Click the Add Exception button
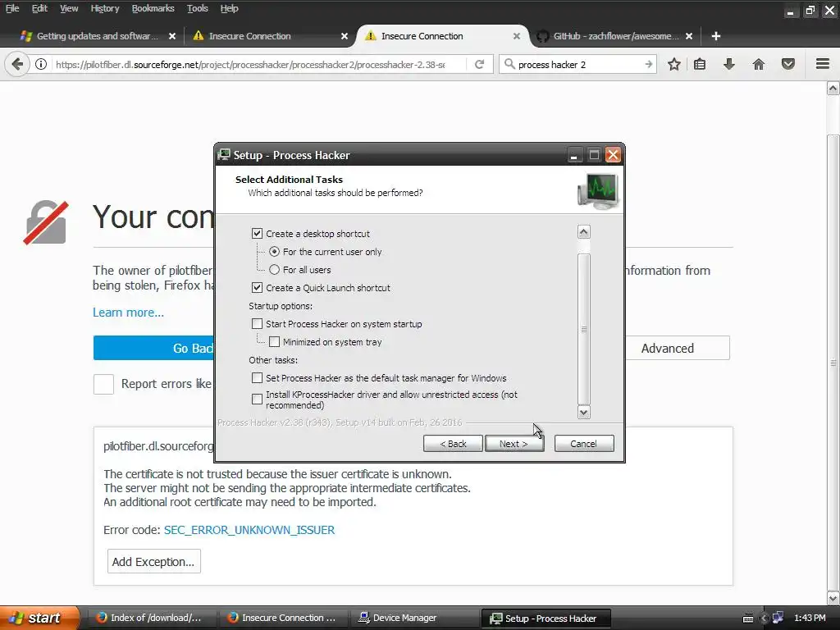 coord(153,561)
